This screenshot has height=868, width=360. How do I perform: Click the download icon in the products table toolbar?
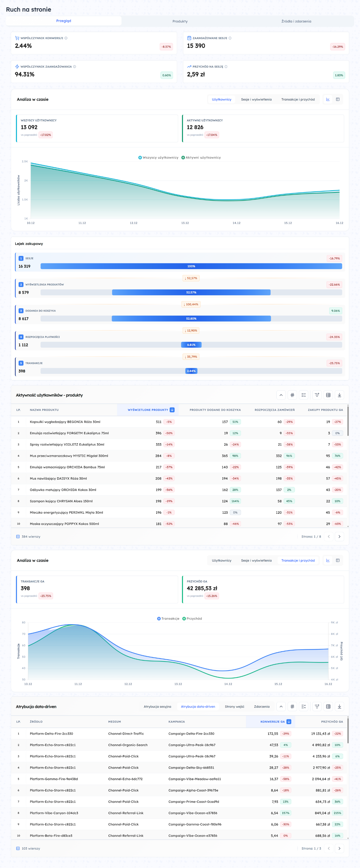339,395
